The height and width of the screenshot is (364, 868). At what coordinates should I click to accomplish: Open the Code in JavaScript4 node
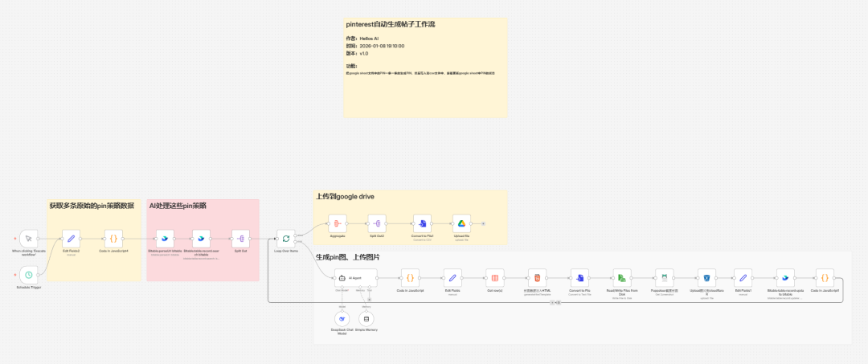click(x=113, y=239)
